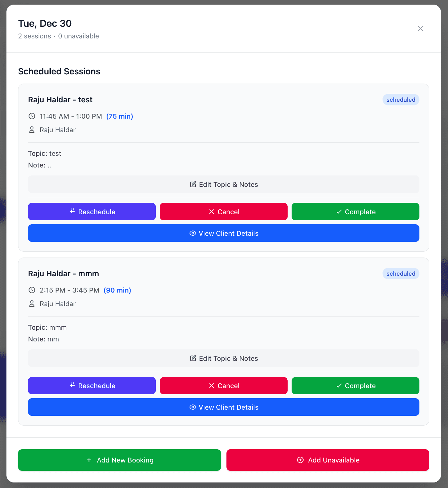View Client Details for mmm session
This screenshot has width=448, height=488.
[223, 407]
